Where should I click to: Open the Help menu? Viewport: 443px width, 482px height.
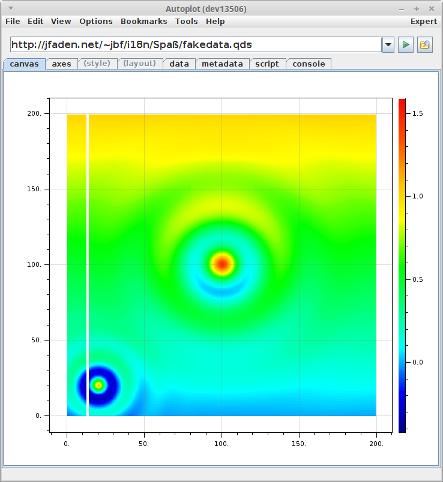click(215, 21)
